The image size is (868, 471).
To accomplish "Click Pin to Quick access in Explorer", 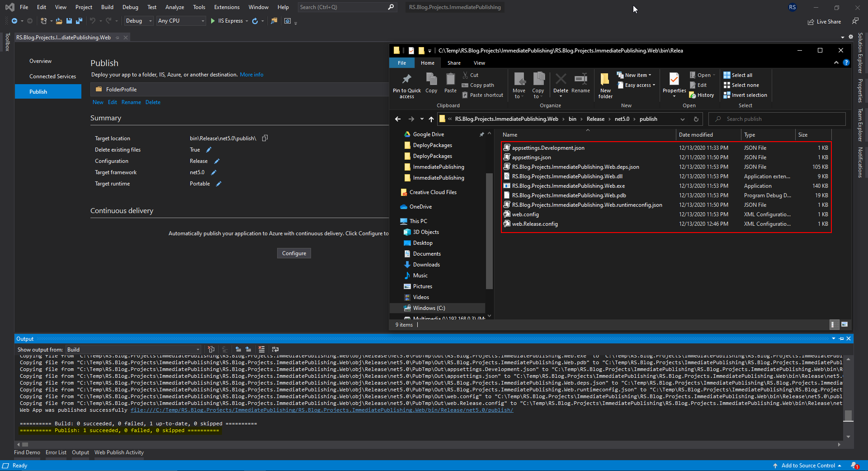I will pos(407,86).
